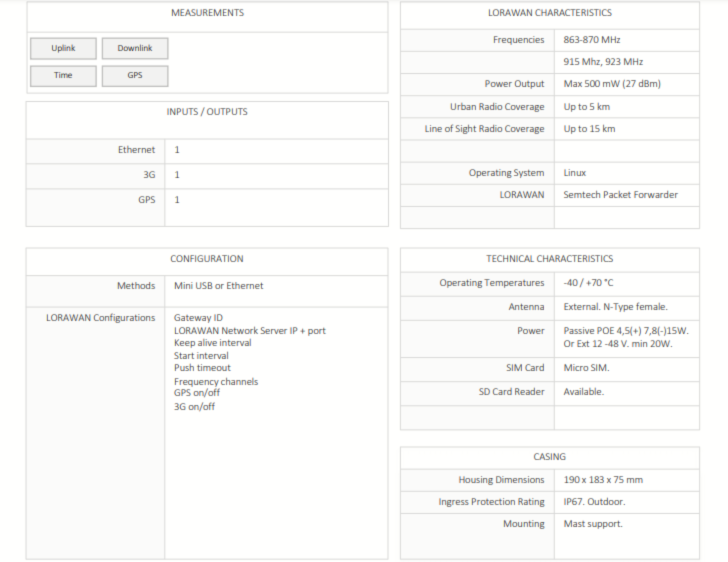Select 'External. N-Type female.' value

point(615,307)
